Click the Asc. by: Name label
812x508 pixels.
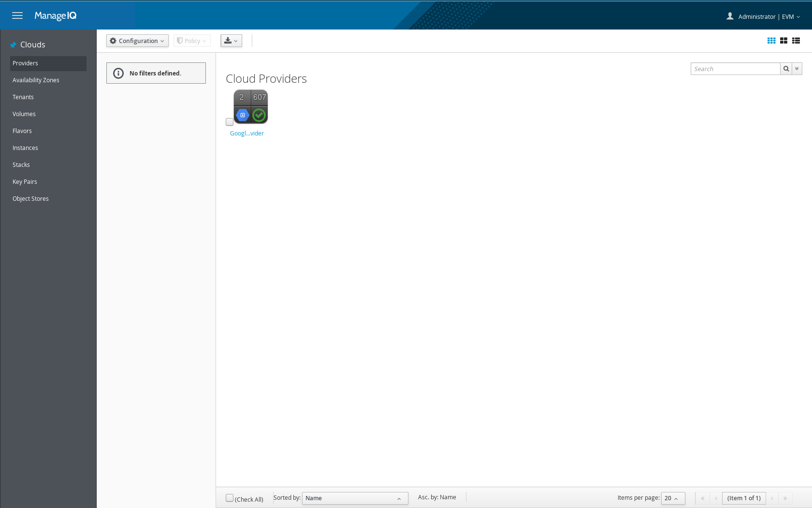pyautogui.click(x=437, y=497)
